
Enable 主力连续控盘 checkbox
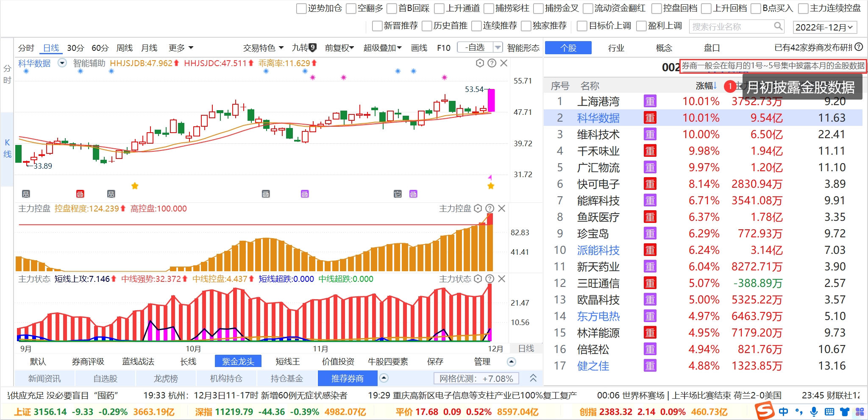pyautogui.click(x=803, y=8)
